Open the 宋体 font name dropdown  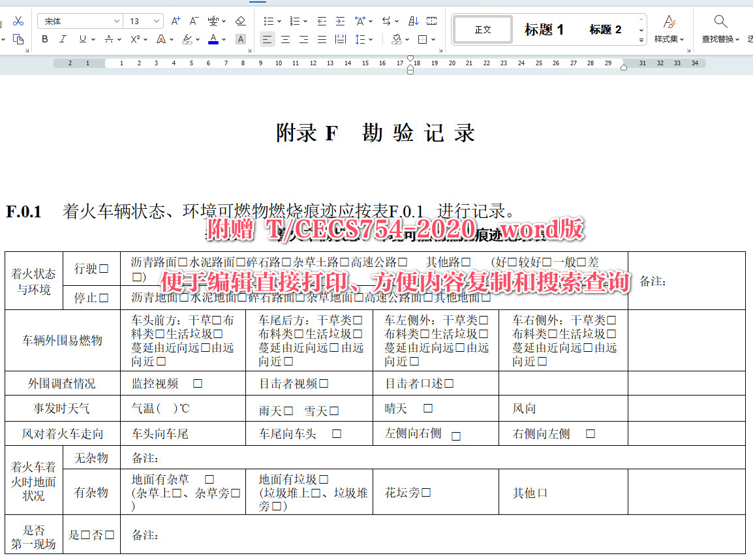[116, 20]
